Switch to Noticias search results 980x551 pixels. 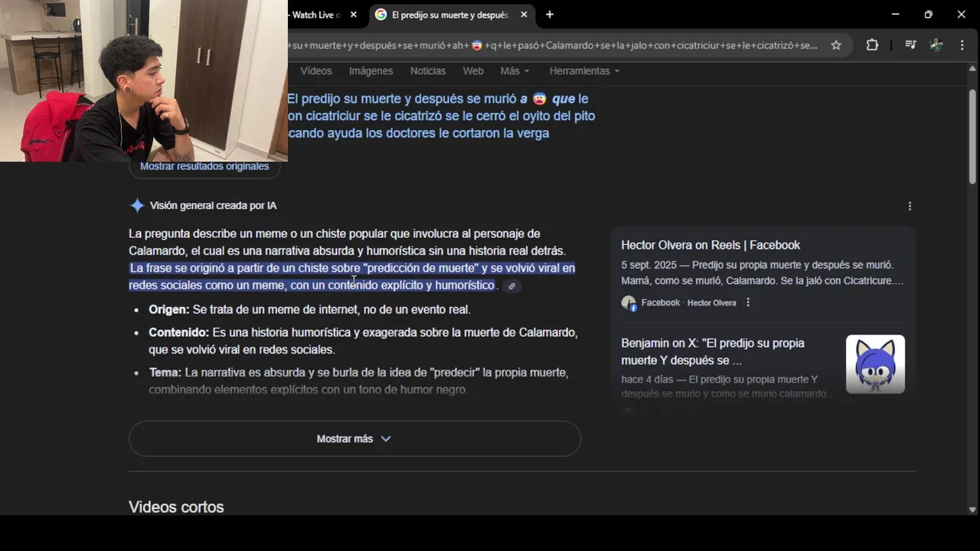[x=428, y=71]
